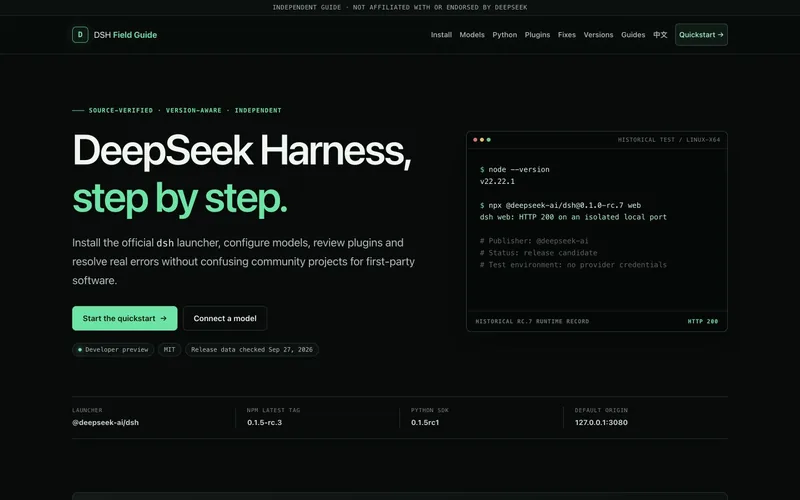
Task: Select the Plugins nav item
Action: (x=537, y=35)
